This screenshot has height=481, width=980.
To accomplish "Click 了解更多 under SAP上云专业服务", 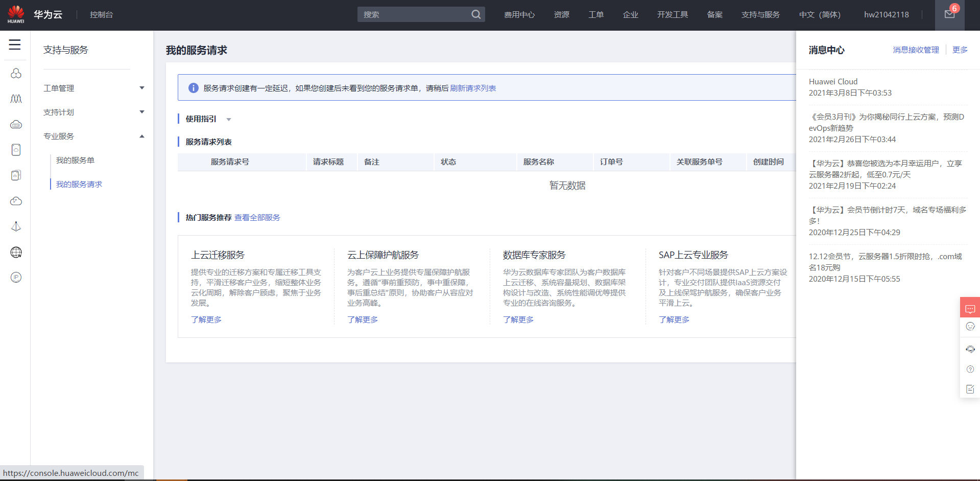I will pyautogui.click(x=674, y=319).
